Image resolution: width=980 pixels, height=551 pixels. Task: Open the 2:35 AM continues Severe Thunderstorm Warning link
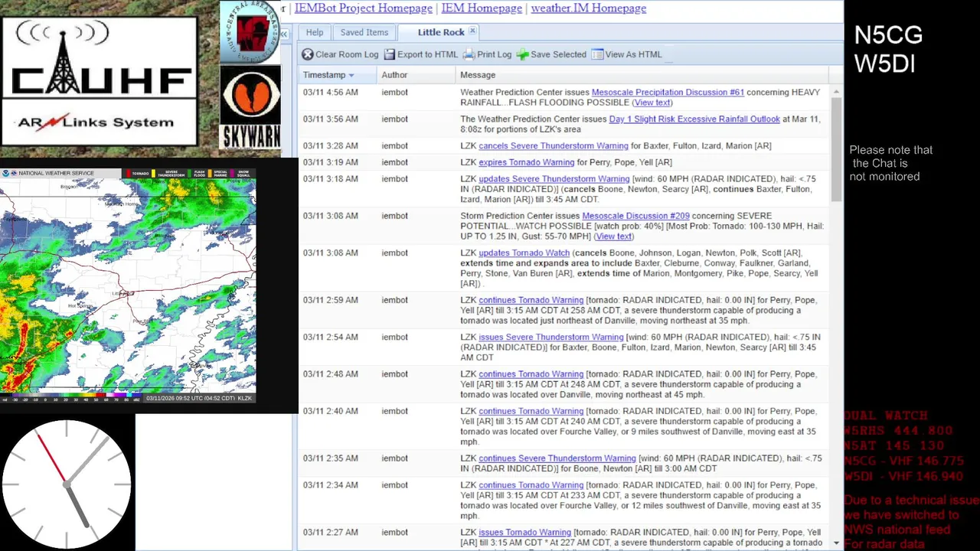[x=557, y=458]
